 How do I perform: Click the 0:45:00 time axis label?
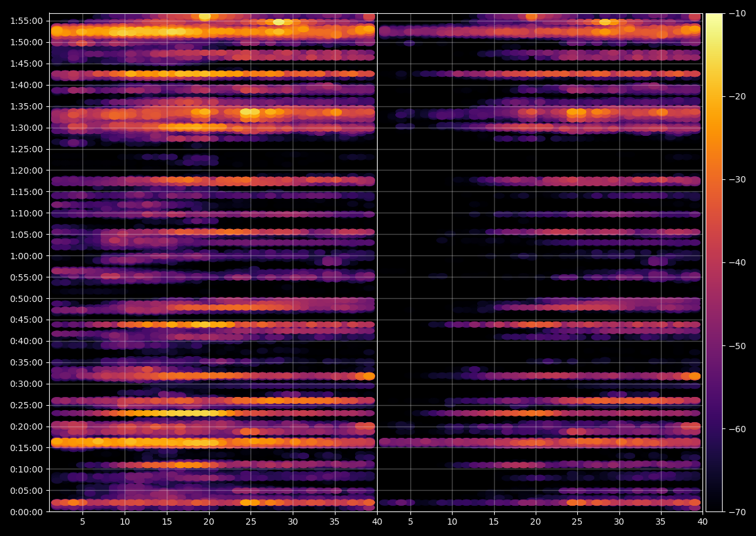(x=26, y=320)
